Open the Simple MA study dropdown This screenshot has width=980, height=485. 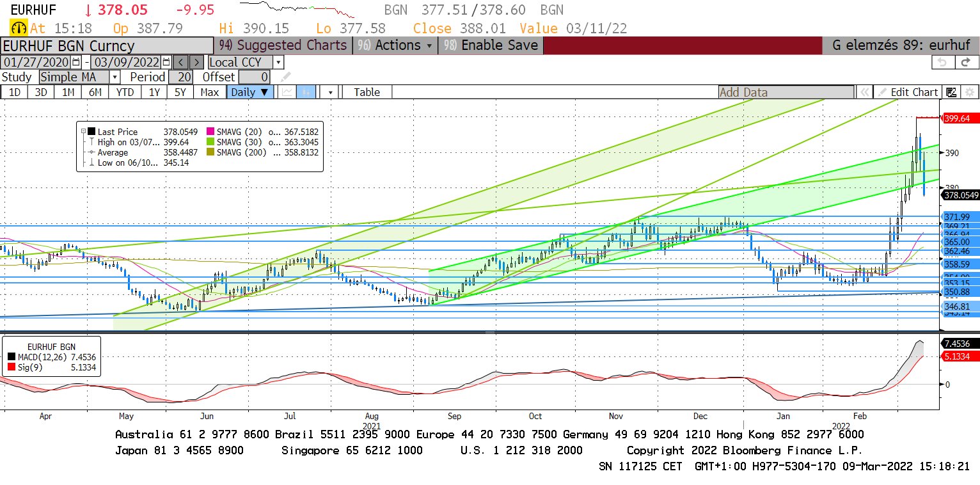point(114,77)
